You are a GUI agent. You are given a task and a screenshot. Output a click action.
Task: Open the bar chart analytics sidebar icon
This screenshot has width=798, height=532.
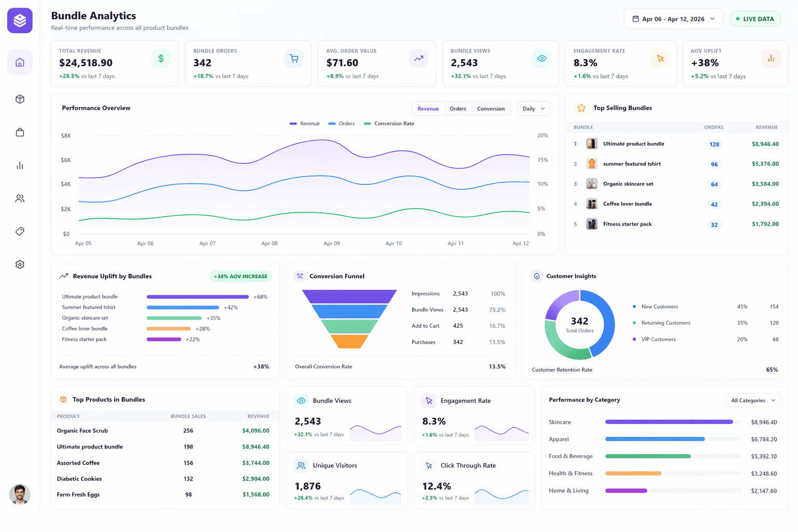tap(20, 165)
